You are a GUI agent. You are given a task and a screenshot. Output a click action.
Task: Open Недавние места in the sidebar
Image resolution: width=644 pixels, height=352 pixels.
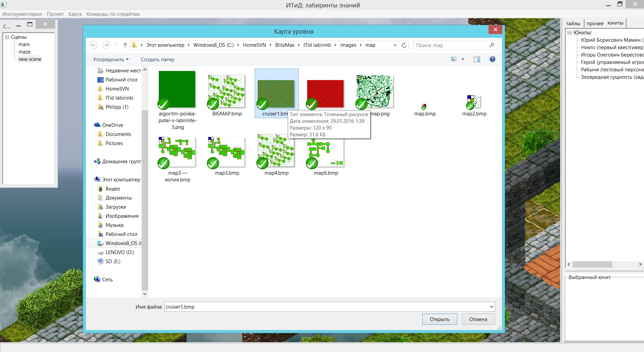119,71
